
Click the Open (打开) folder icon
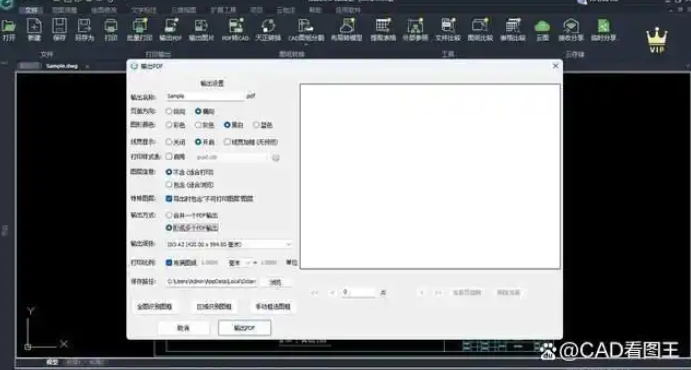tap(9, 26)
